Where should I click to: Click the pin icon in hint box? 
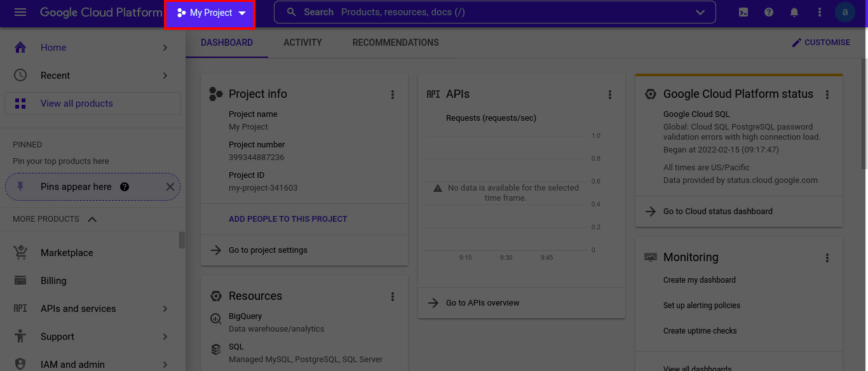(x=20, y=187)
